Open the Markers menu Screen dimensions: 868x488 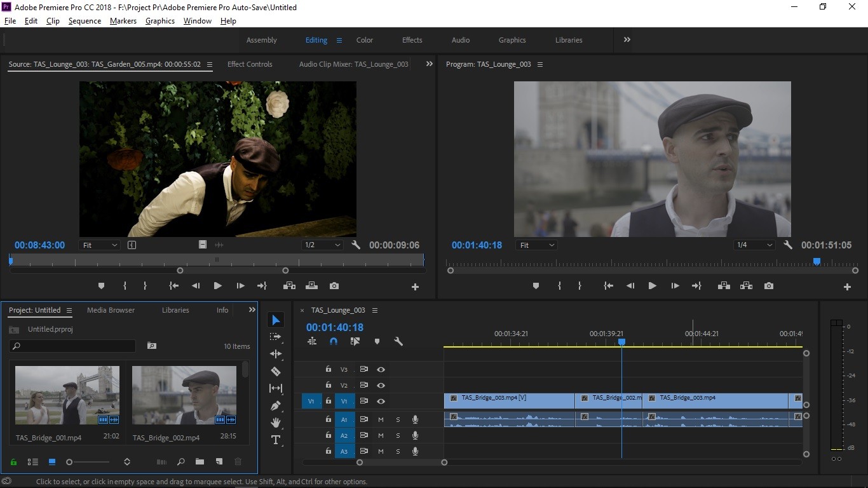(x=123, y=21)
